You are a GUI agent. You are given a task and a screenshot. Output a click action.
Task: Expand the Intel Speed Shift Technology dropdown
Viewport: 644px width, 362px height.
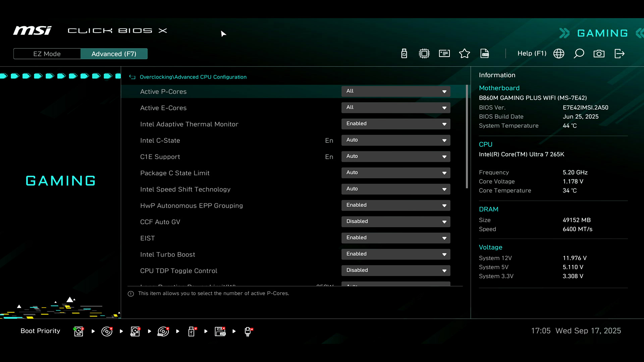[x=396, y=189]
